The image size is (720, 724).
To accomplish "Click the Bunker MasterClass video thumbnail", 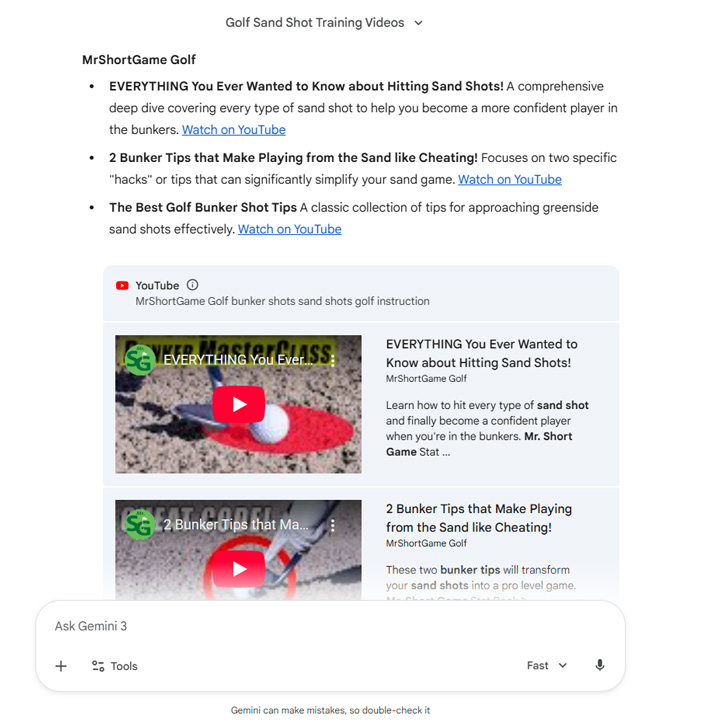I will [x=238, y=404].
